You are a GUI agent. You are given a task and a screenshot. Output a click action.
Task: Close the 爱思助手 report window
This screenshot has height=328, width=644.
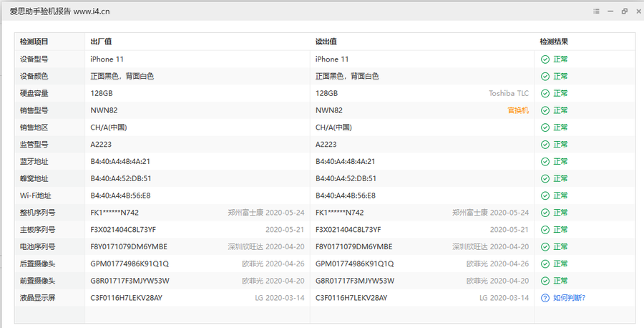tap(636, 11)
